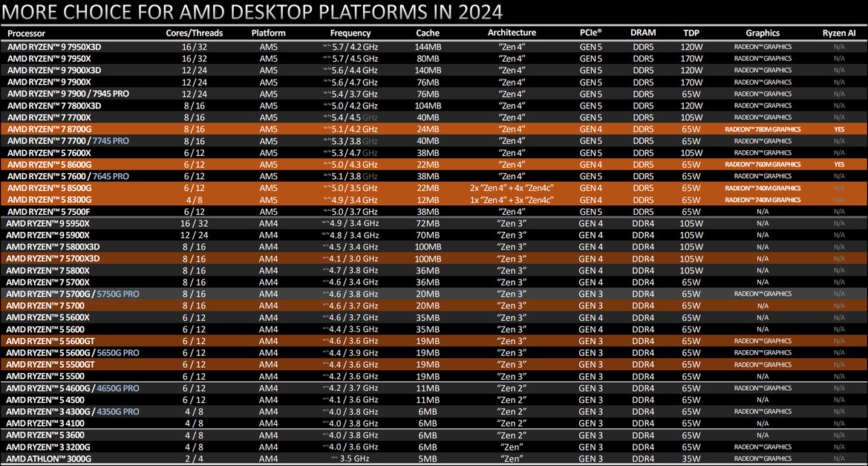Select the "7645 PRO" label
Image resolution: width=868 pixels, height=466 pixels.
point(111,176)
